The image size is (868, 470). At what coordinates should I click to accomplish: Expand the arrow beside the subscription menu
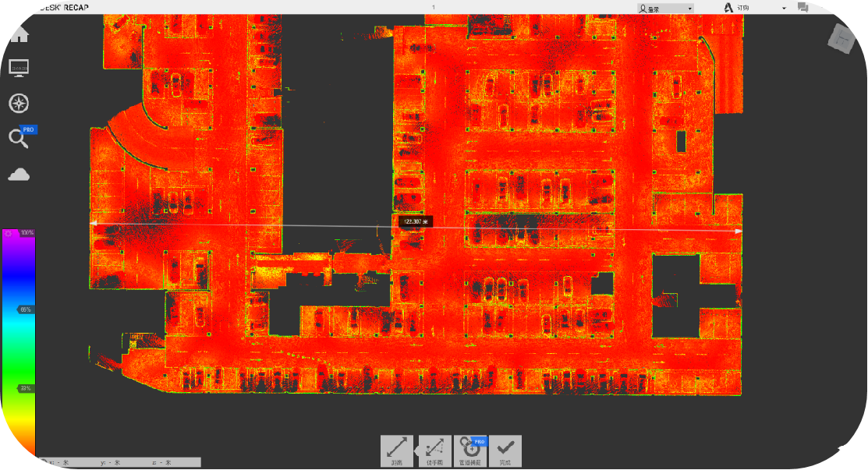point(784,9)
